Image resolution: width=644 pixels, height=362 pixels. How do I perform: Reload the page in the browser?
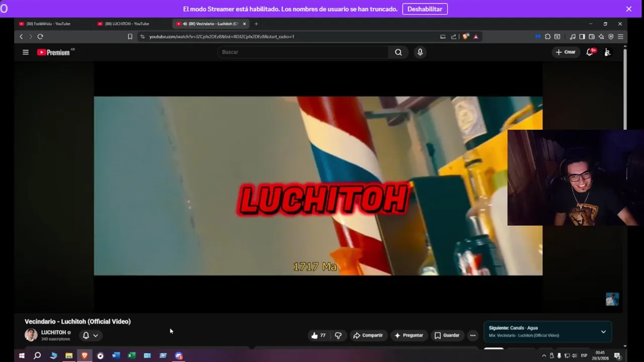(x=40, y=37)
